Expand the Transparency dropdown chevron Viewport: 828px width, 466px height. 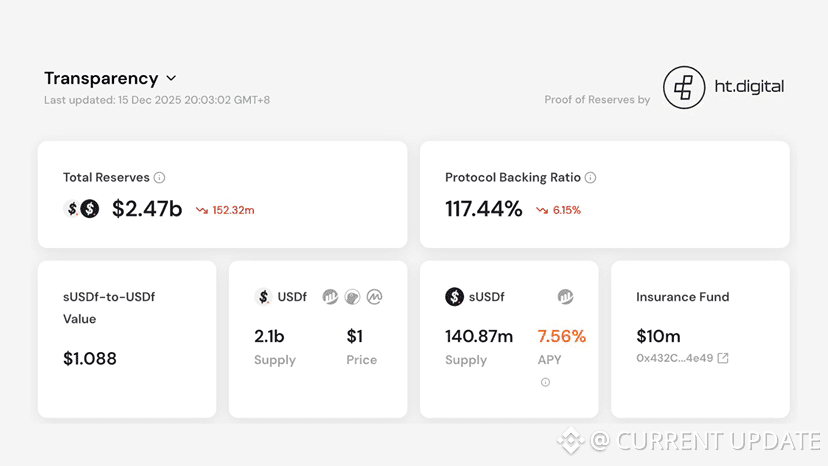(171, 78)
